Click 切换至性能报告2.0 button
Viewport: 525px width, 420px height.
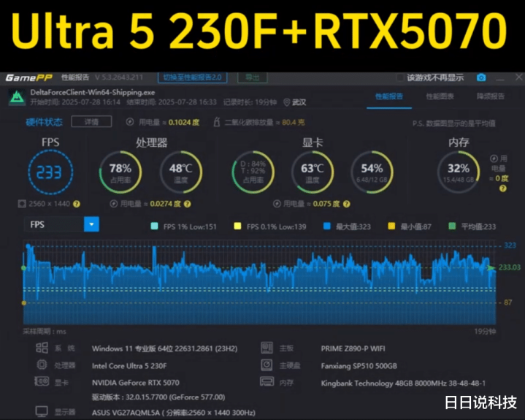pos(193,77)
